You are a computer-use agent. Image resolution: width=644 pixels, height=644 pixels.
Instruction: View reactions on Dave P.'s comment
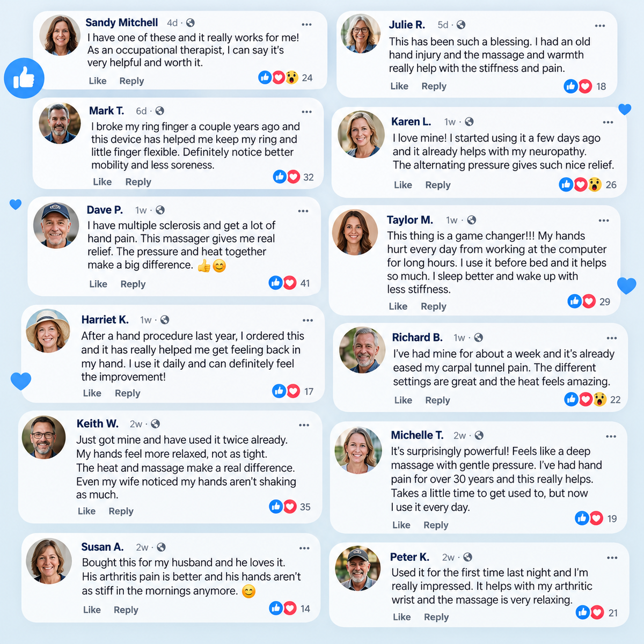[x=289, y=283]
